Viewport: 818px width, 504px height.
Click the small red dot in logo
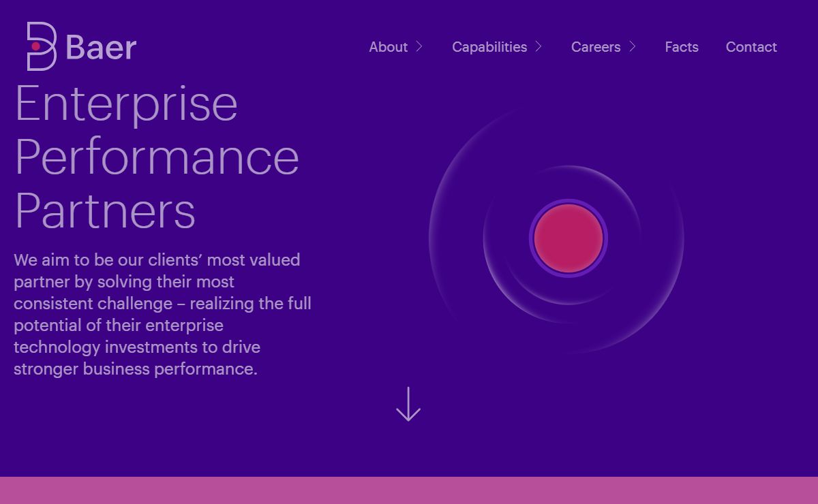(x=36, y=46)
